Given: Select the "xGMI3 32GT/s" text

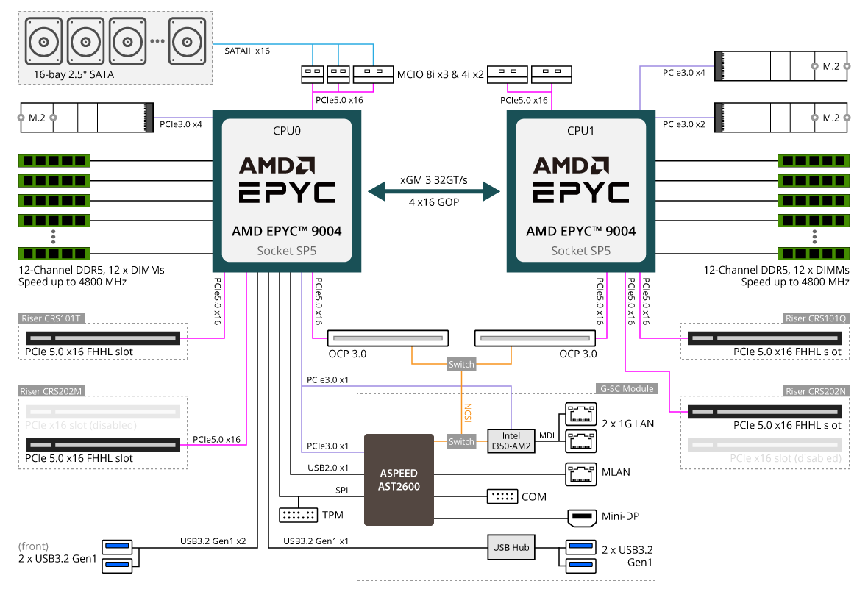Looking at the screenshot, I should [434, 180].
